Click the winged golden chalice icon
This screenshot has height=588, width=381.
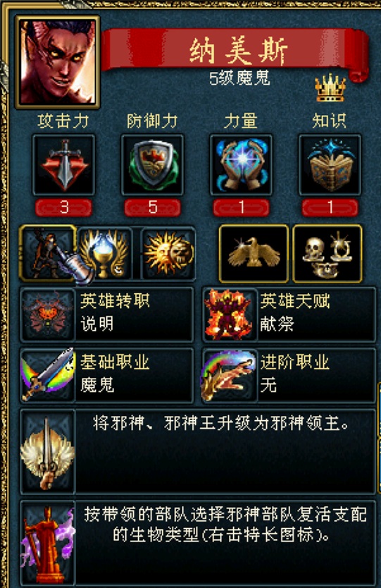(x=106, y=253)
